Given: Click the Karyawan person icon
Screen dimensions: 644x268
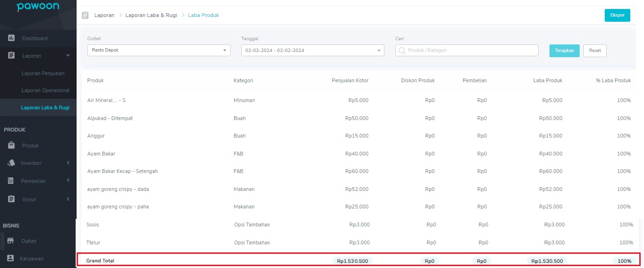Looking at the screenshot, I should pos(10,259).
